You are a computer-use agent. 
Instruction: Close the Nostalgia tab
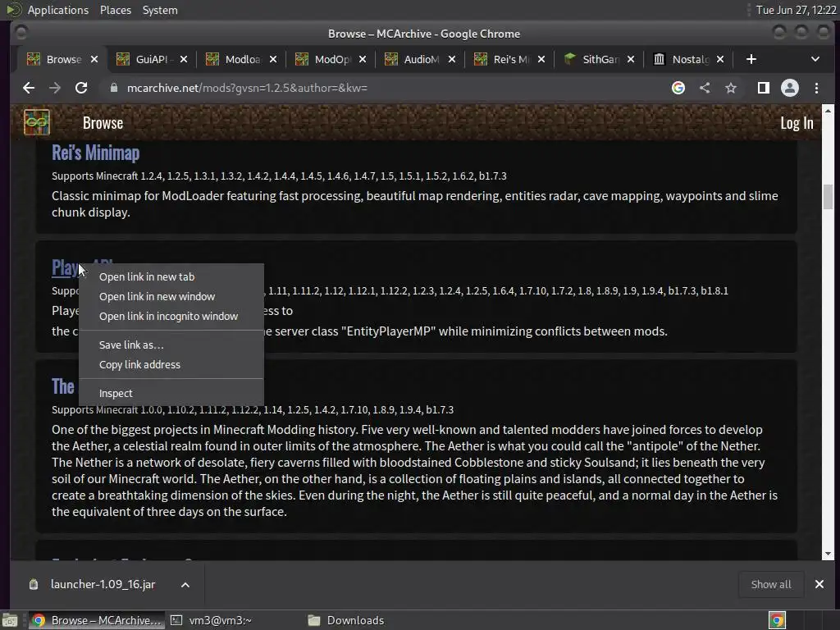pos(720,59)
